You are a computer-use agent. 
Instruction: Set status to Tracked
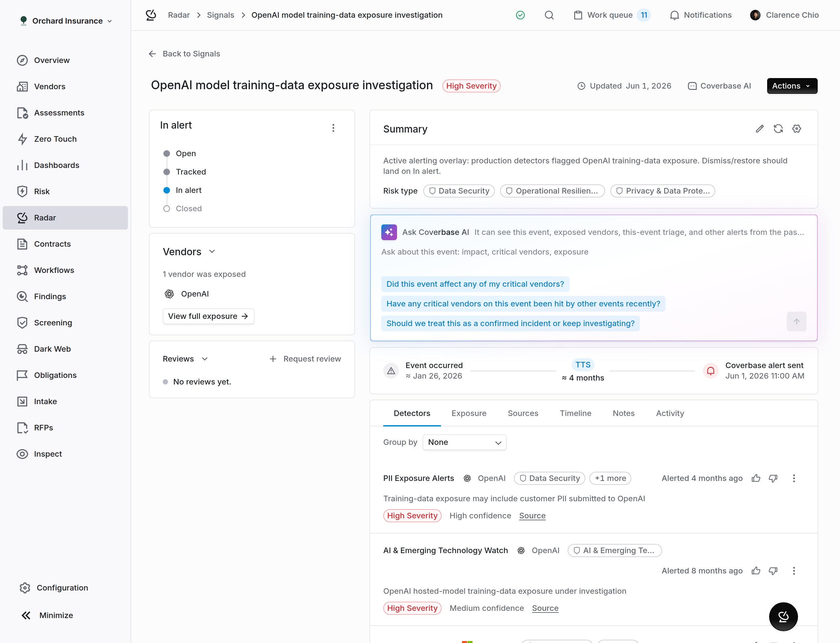click(x=185, y=172)
